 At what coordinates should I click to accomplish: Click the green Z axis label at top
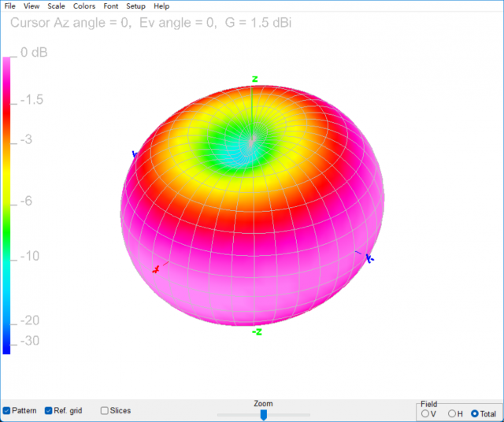tap(254, 79)
